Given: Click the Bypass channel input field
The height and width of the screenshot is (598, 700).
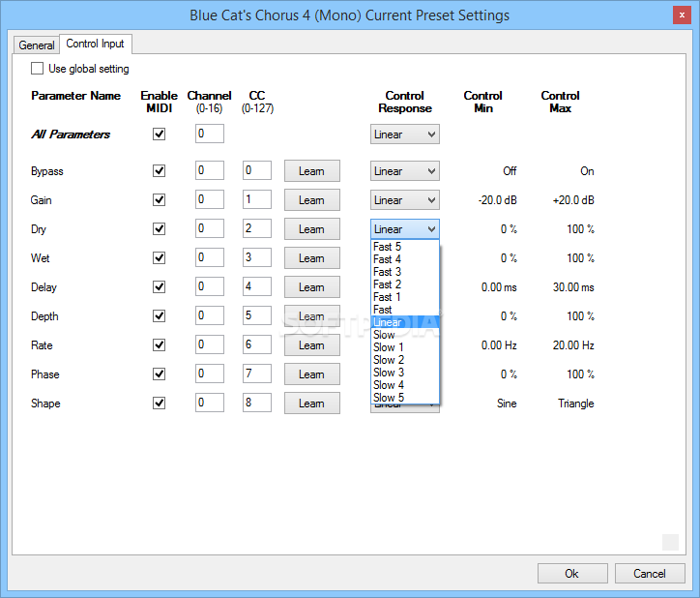Looking at the screenshot, I should 210,170.
